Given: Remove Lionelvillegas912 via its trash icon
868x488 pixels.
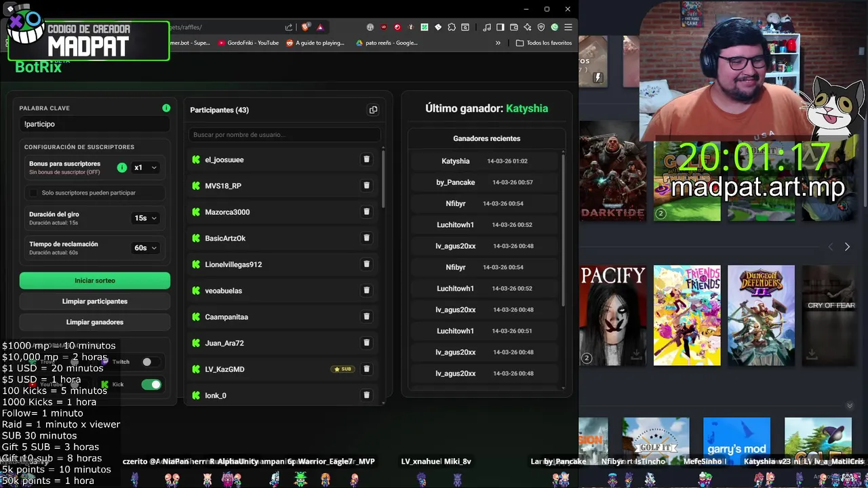Looking at the screenshot, I should (x=366, y=264).
